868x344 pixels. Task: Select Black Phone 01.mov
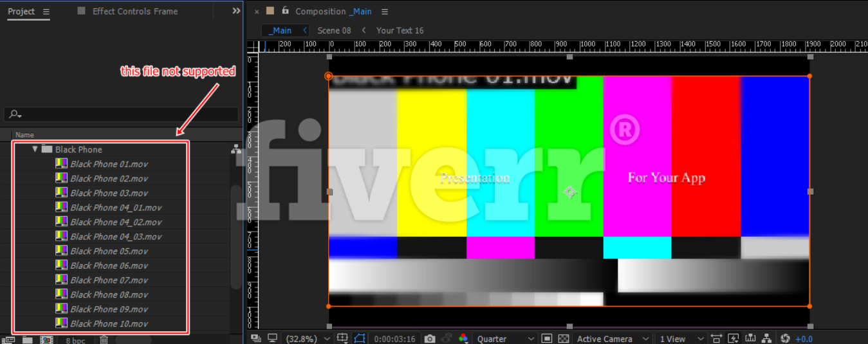tap(109, 164)
